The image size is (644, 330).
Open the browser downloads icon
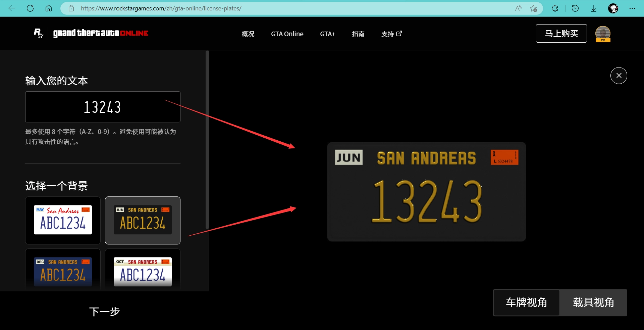tap(594, 8)
